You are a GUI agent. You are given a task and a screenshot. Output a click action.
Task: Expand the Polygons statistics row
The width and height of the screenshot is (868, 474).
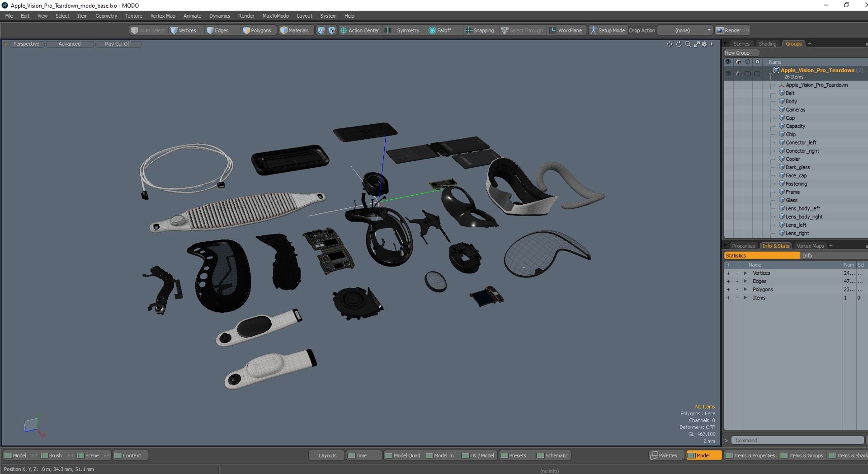point(746,289)
